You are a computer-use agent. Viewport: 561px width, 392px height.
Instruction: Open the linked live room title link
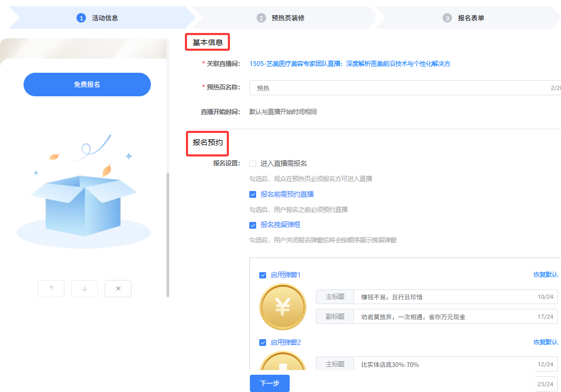point(350,64)
